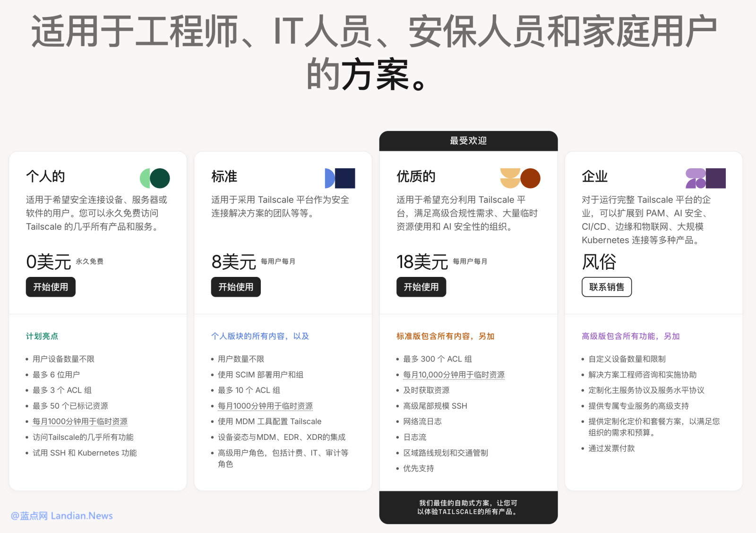The image size is (756, 533).
Task: Click 开始使用 under the 8美元 plan
Action: tap(236, 287)
